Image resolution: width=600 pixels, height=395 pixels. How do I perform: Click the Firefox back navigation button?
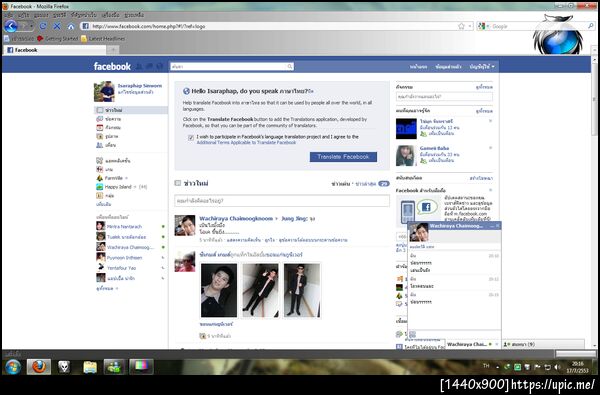[x=10, y=26]
